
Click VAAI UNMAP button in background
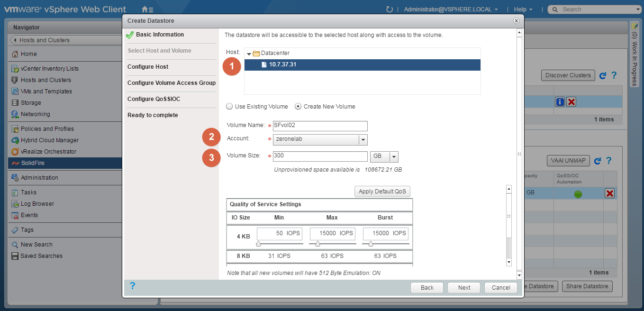(568, 161)
